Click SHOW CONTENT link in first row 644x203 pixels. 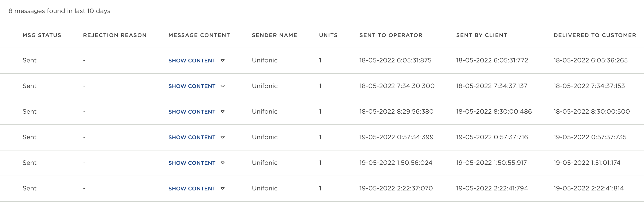tap(192, 60)
